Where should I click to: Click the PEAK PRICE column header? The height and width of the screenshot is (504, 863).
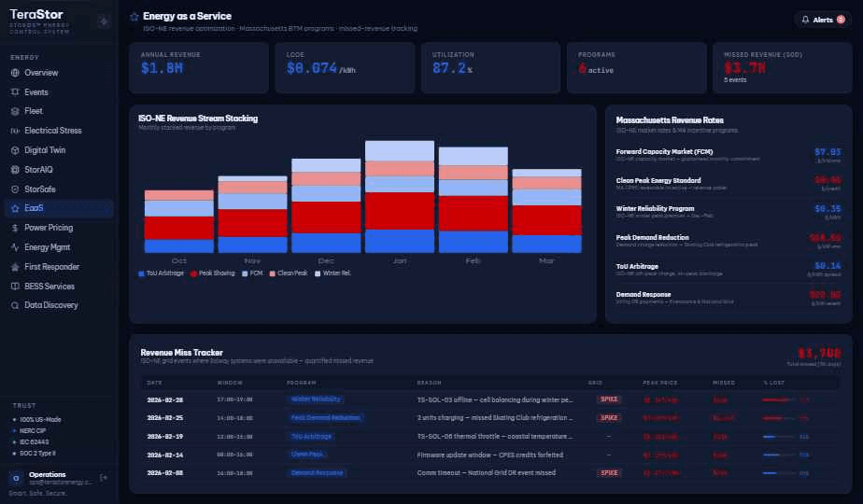click(660, 383)
